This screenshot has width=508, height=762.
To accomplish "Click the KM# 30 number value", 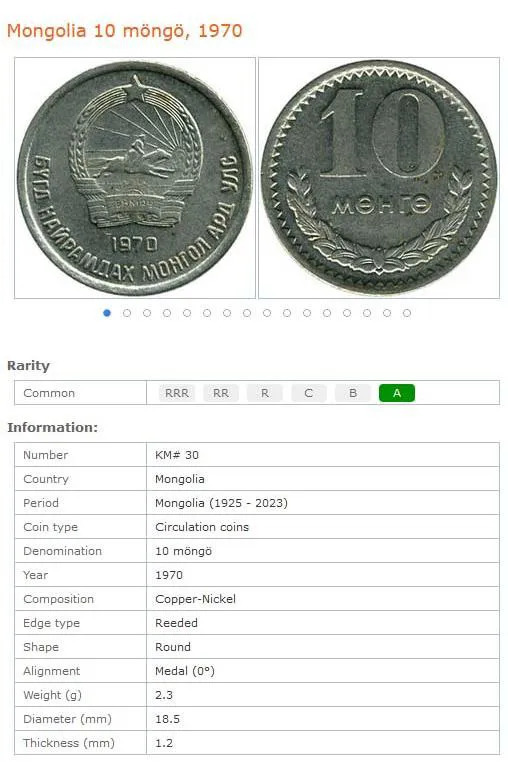I will tap(177, 455).
